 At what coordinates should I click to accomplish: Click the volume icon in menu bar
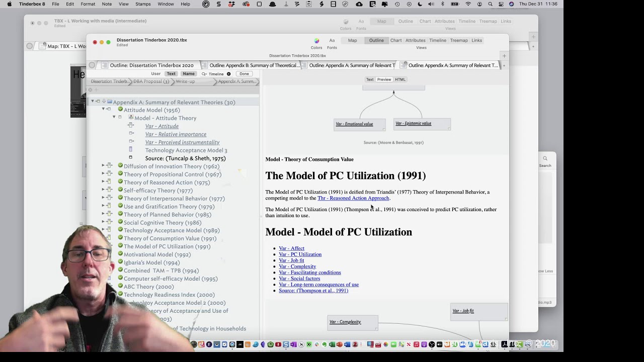point(431,4)
